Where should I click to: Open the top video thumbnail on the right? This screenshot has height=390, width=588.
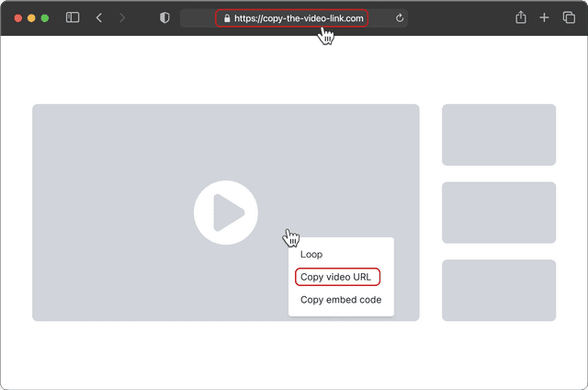(499, 134)
